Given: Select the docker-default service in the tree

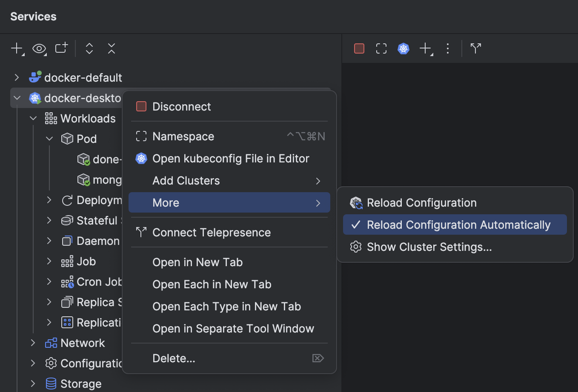Looking at the screenshot, I should point(83,77).
